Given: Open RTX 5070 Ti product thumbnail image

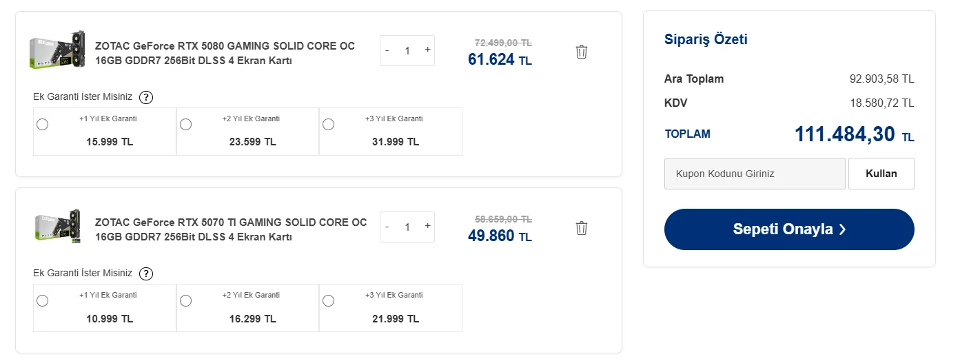Looking at the screenshot, I should pyautogui.click(x=58, y=226).
